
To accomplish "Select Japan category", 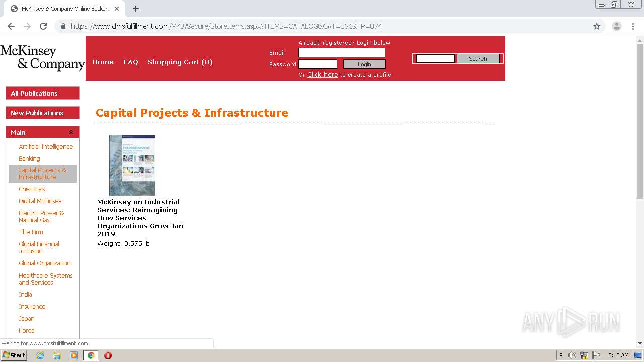I will point(27,318).
